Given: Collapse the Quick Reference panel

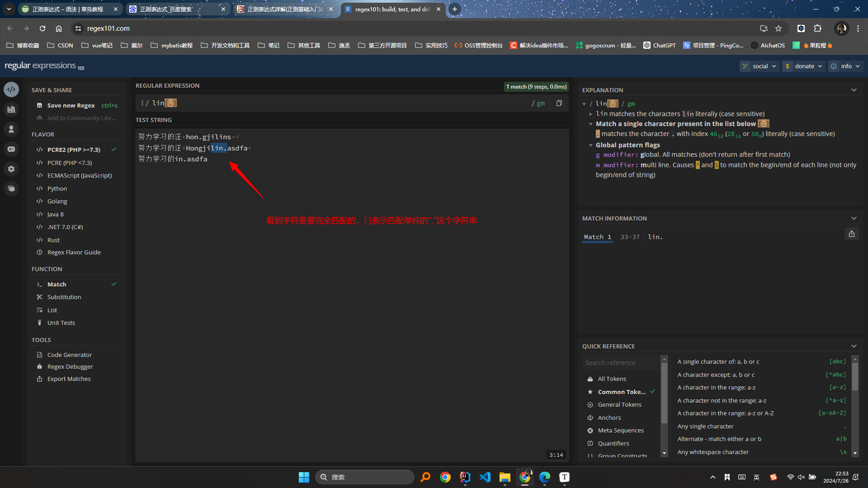Looking at the screenshot, I should pos(854,346).
